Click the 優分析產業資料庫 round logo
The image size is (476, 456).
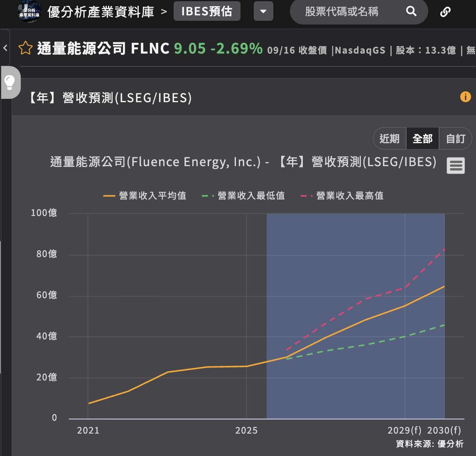coord(29,12)
